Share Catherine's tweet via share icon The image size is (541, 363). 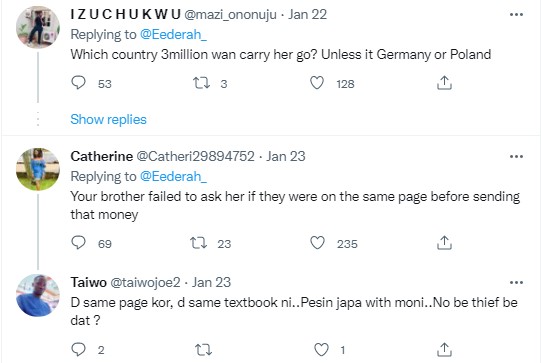click(444, 243)
